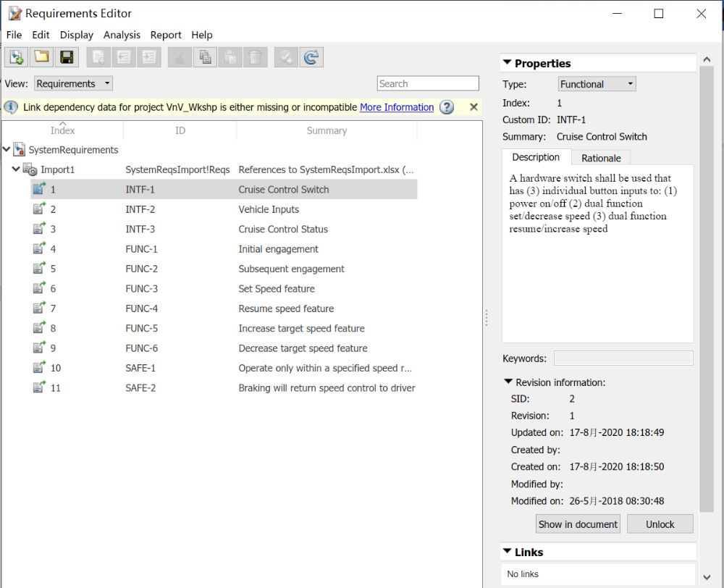Open the More Information link
Image resolution: width=724 pixels, height=588 pixels.
tap(397, 107)
